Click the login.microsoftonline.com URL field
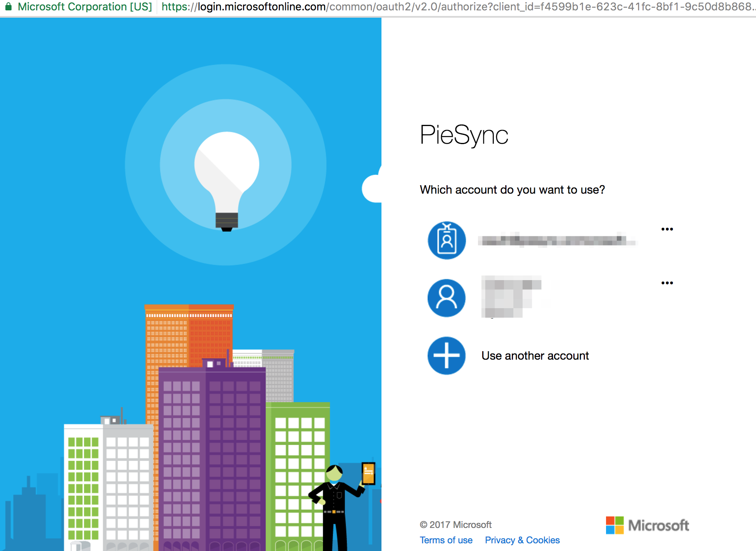Image resolution: width=756 pixels, height=551 pixels. pos(458,7)
